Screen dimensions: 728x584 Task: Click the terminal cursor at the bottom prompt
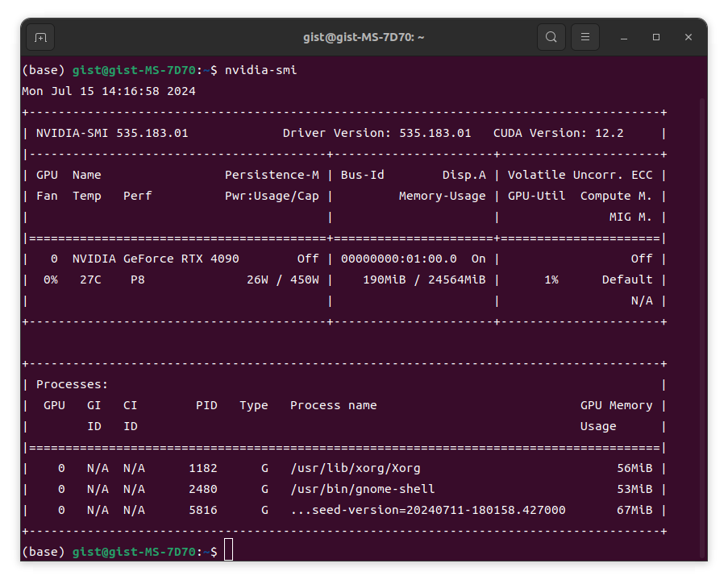point(228,549)
